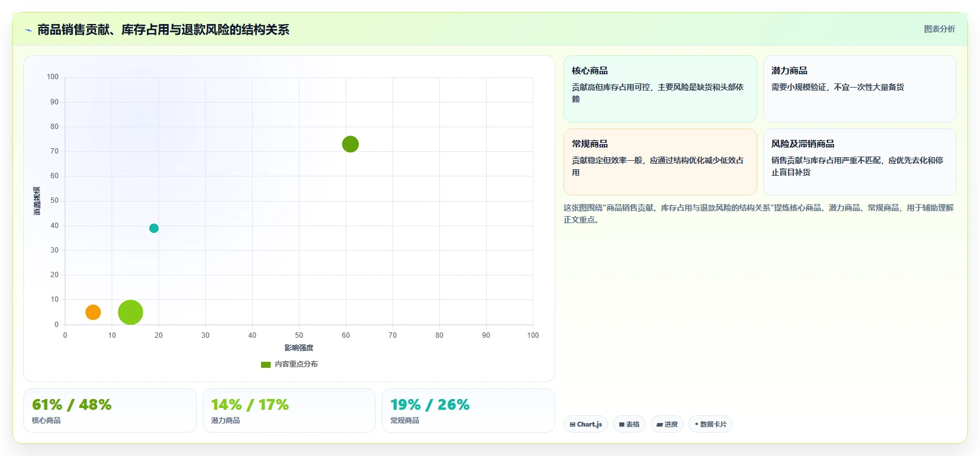The width and height of the screenshot is (980, 456).
Task: Click the 进度 tag
Action: point(667,424)
